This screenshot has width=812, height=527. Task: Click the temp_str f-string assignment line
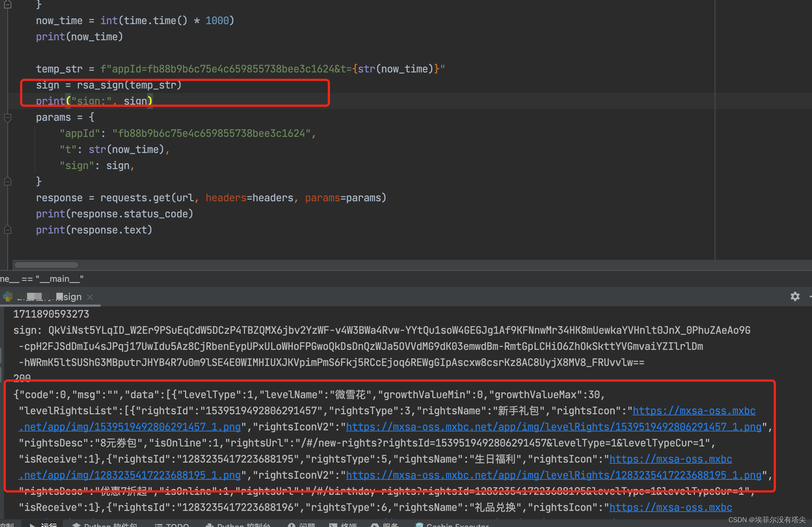click(240, 69)
